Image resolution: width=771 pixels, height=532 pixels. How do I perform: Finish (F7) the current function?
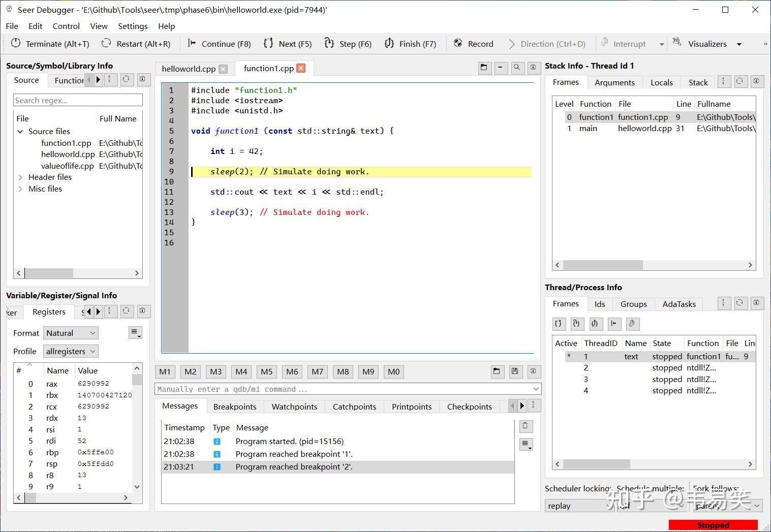(x=410, y=44)
